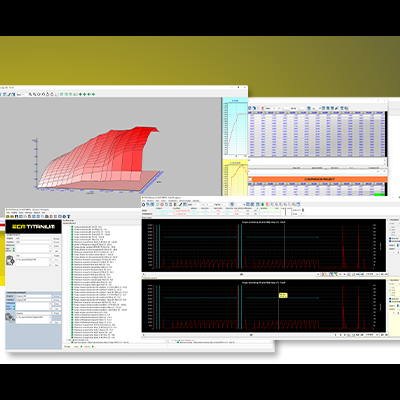The image size is (400, 400).
Task: Click the white cursor line in upper graph
Action: coord(284,247)
